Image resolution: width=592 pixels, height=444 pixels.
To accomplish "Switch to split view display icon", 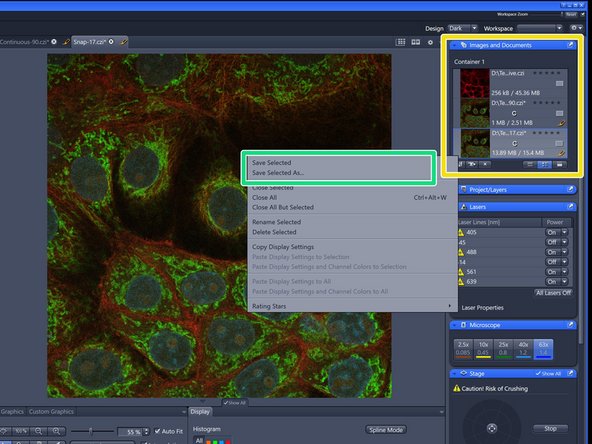I will [x=416, y=42].
